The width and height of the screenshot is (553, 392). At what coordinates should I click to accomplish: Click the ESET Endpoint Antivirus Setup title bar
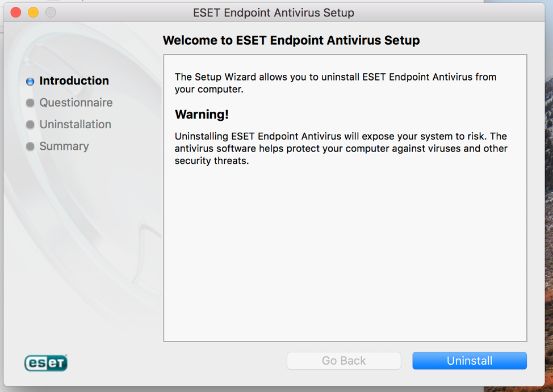tap(274, 12)
